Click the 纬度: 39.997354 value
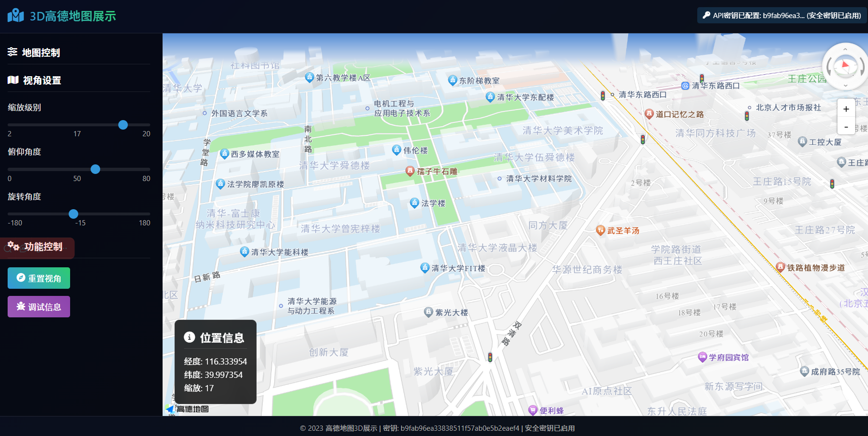868x436 pixels. [x=213, y=375]
